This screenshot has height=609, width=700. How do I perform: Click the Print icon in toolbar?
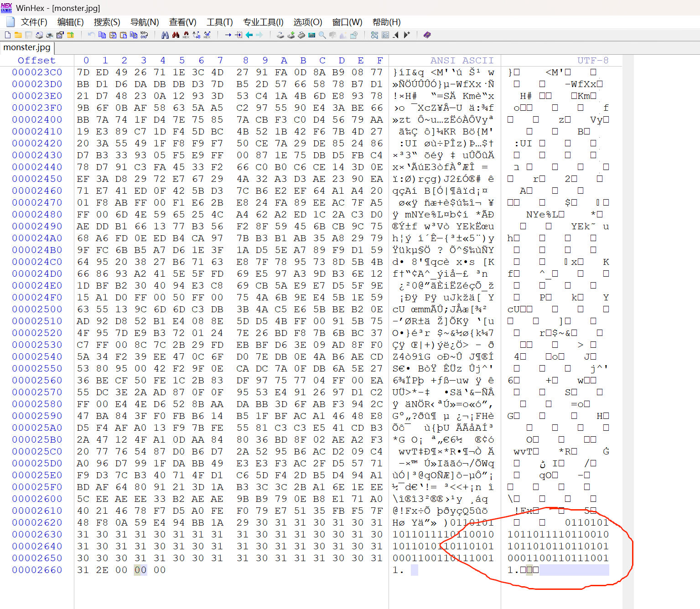coord(49,35)
